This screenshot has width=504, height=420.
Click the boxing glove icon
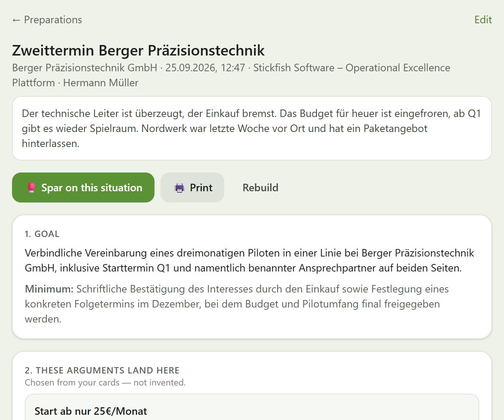[x=31, y=187]
